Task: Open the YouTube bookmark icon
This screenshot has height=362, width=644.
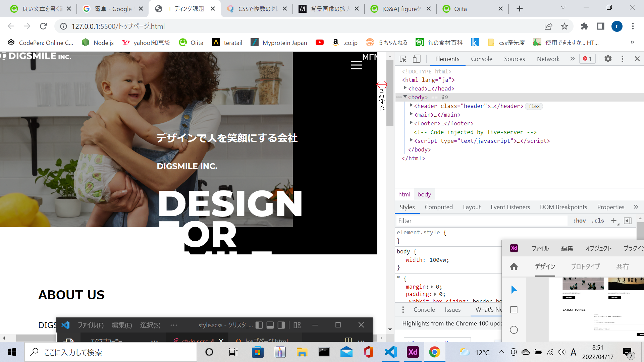Action: [320, 42]
